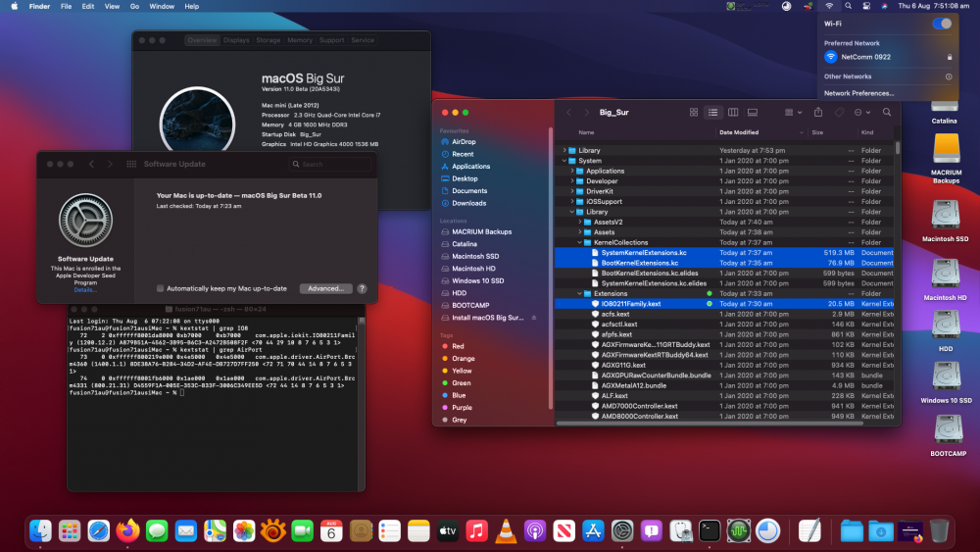
Task: Click the Spotlight search menu bar icon
Action: coord(848,6)
